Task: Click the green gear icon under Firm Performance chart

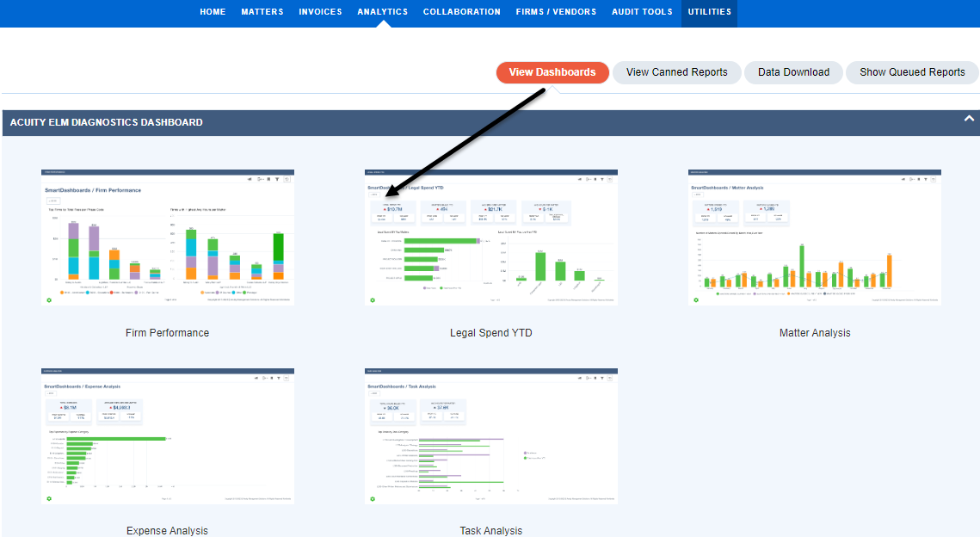Action: coord(49,299)
